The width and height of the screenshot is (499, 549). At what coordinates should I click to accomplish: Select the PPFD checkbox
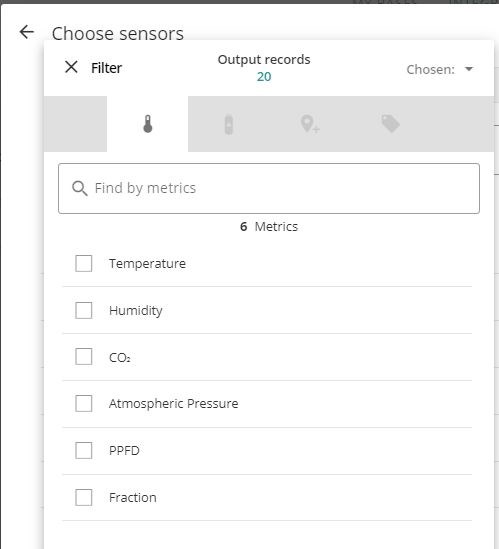pos(84,450)
